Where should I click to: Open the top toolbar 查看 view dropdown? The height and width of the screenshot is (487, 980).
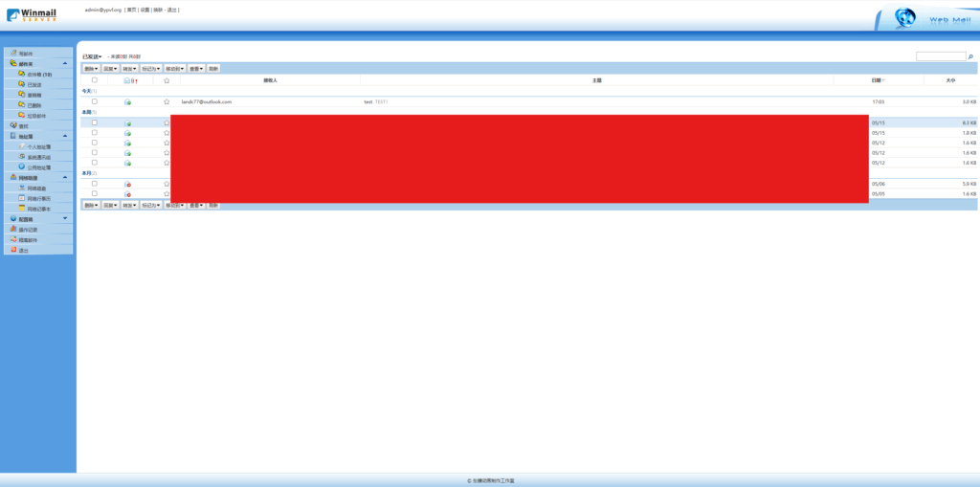click(196, 69)
